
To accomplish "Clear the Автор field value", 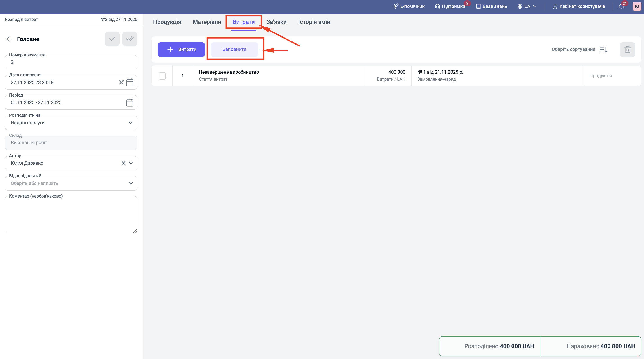I will click(x=123, y=163).
